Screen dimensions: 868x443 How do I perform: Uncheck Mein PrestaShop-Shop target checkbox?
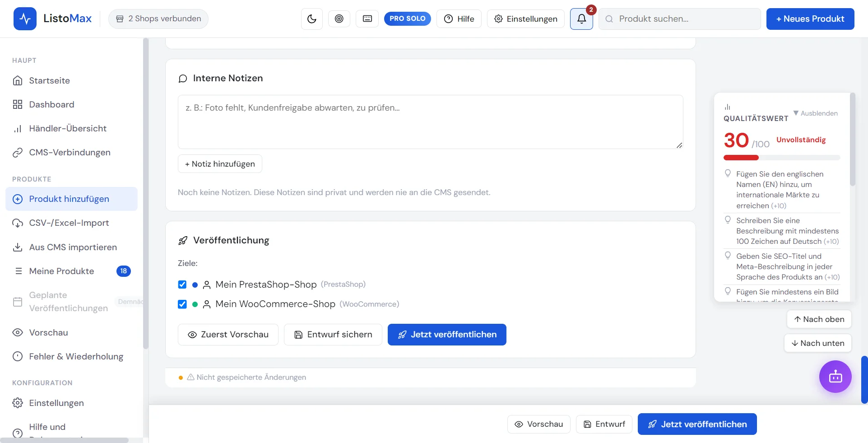tap(182, 284)
